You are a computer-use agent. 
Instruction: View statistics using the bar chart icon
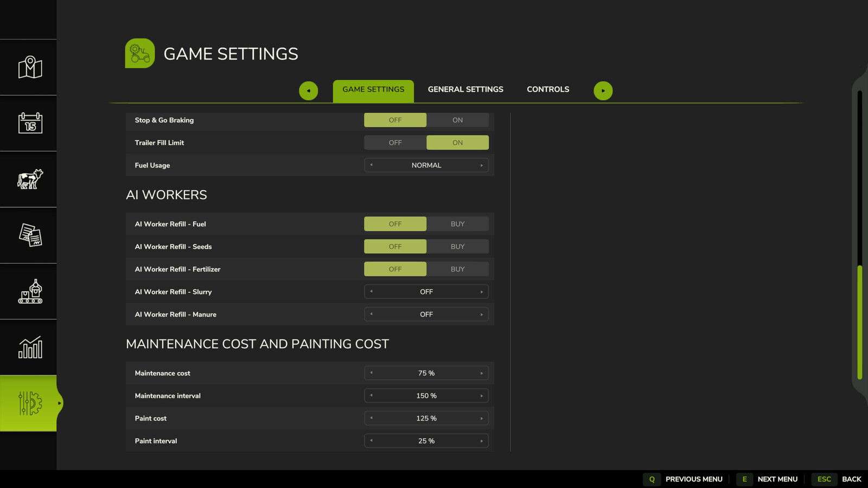pyautogui.click(x=28, y=347)
